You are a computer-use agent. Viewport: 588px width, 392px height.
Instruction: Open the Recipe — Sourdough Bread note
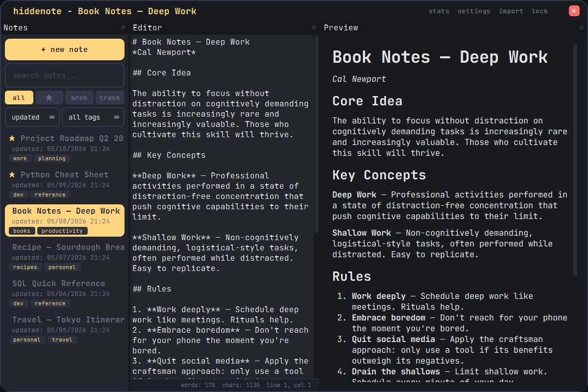tap(65, 256)
